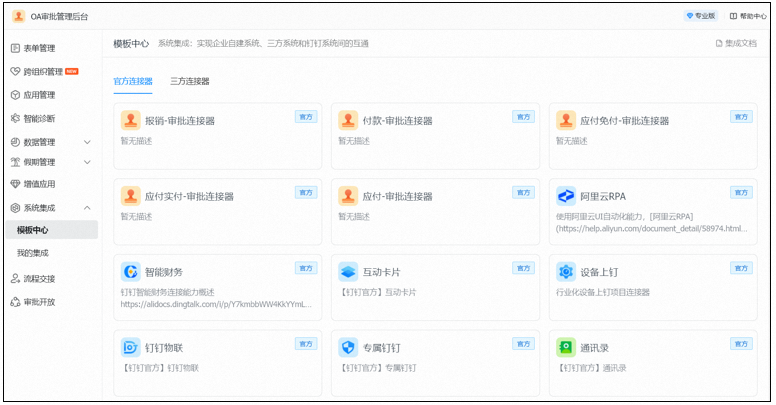
Task: Open the 付款-审批连接器 card title
Action: point(397,121)
